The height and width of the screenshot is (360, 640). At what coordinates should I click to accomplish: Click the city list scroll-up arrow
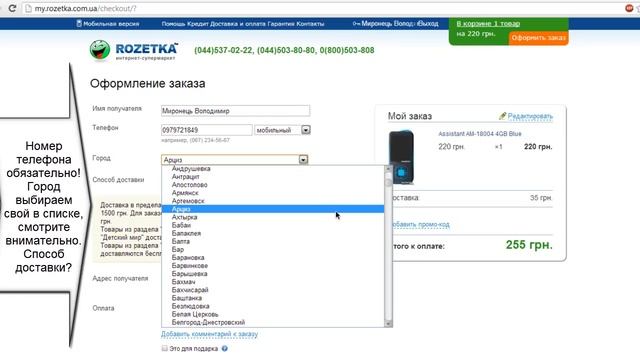tap(388, 169)
